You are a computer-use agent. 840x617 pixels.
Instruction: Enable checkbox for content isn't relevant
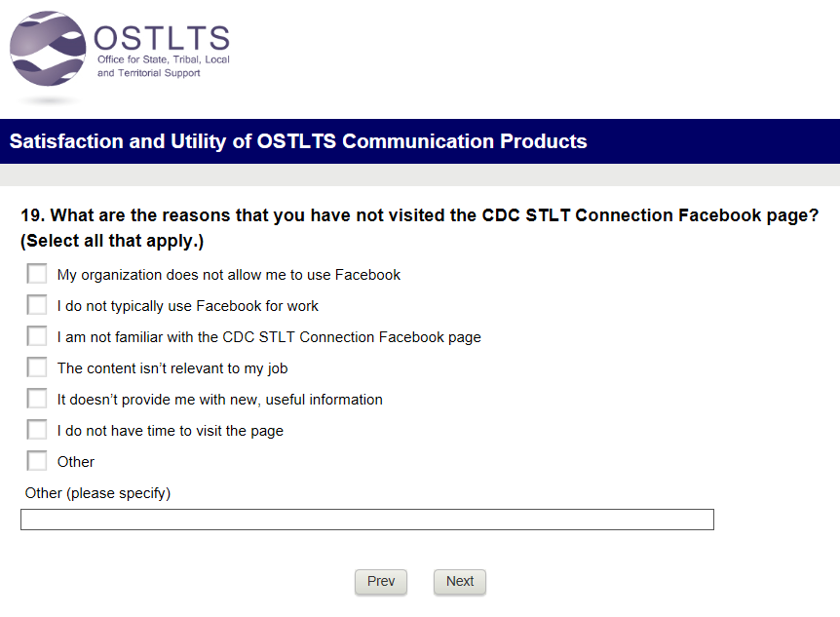[37, 367]
